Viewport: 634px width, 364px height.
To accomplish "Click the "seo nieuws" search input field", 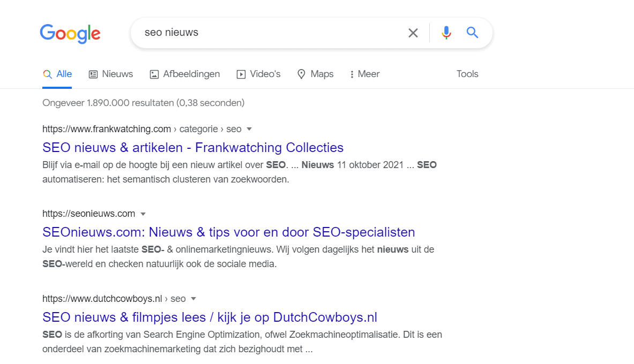I will pos(268,33).
